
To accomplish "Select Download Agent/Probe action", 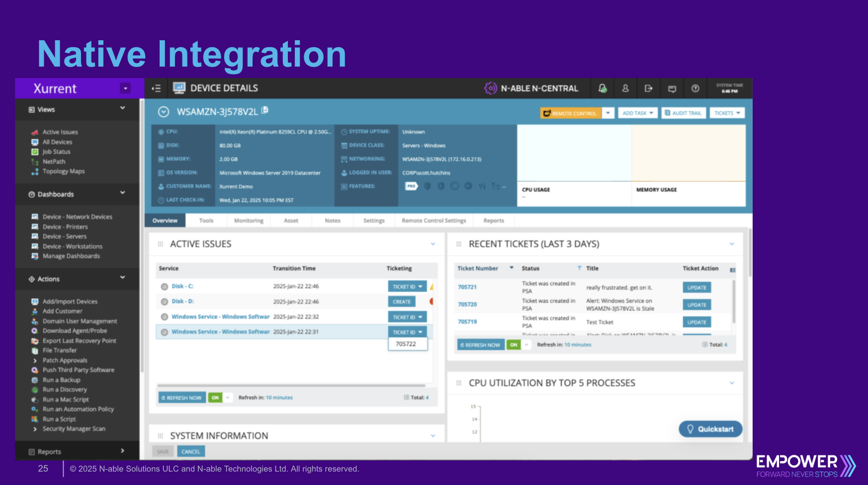I will click(75, 331).
